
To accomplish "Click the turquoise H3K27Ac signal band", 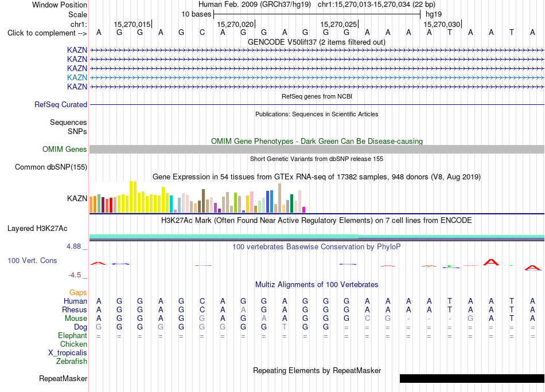I will (317, 237).
